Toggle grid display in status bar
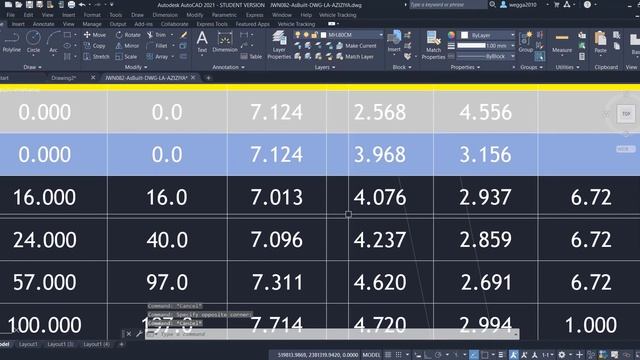 [388, 355]
